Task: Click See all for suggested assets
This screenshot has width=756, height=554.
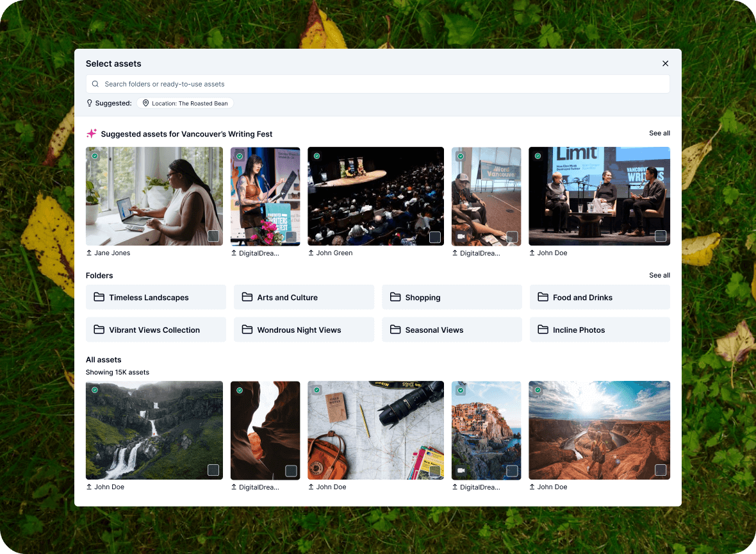Action: pyautogui.click(x=659, y=133)
